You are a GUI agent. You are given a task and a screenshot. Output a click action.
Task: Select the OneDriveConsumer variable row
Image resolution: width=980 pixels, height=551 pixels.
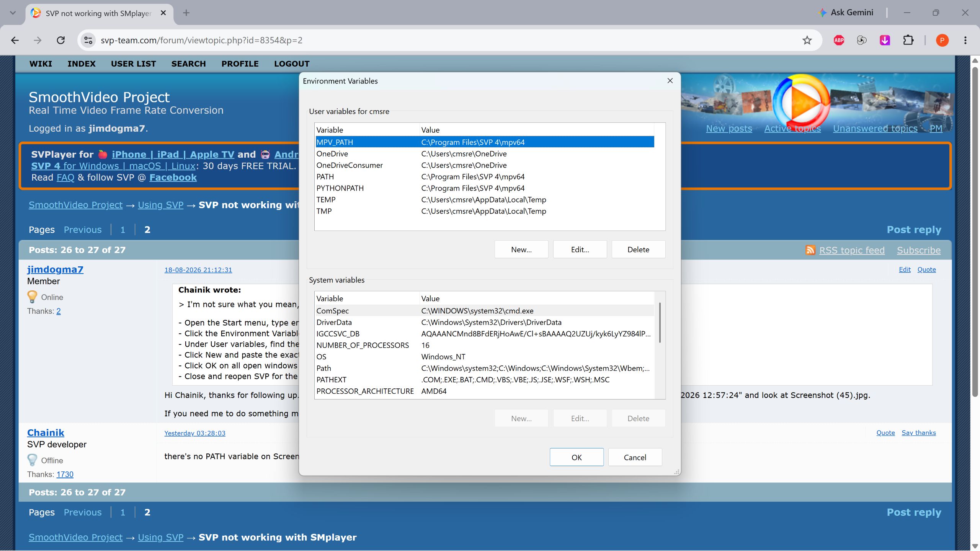(x=485, y=165)
